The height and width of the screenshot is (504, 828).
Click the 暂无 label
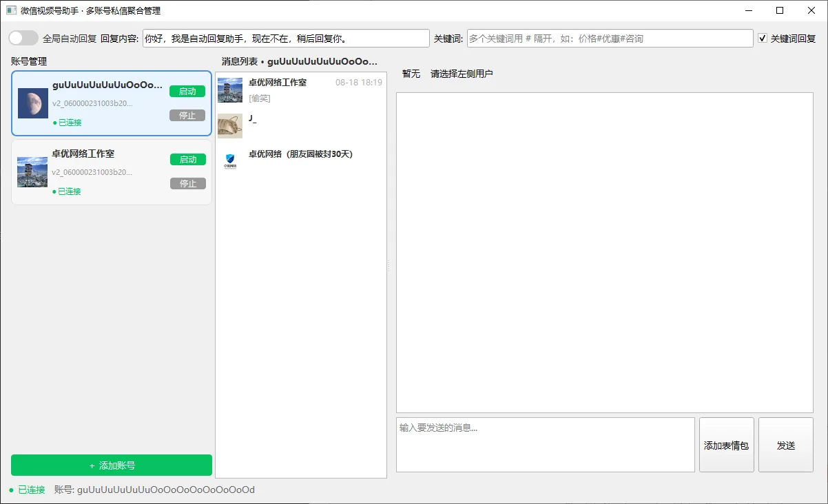(411, 74)
